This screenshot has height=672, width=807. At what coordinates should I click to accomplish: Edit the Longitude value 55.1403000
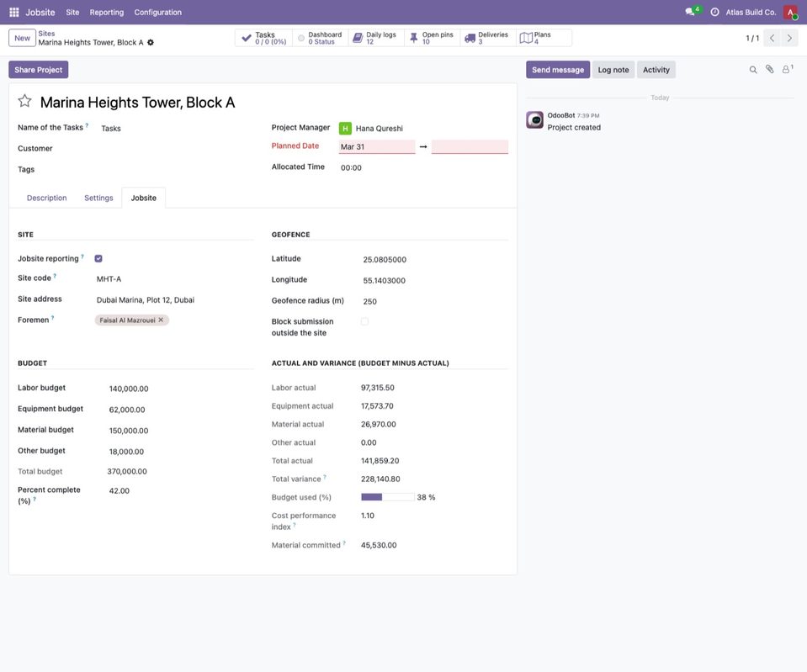click(x=434, y=280)
